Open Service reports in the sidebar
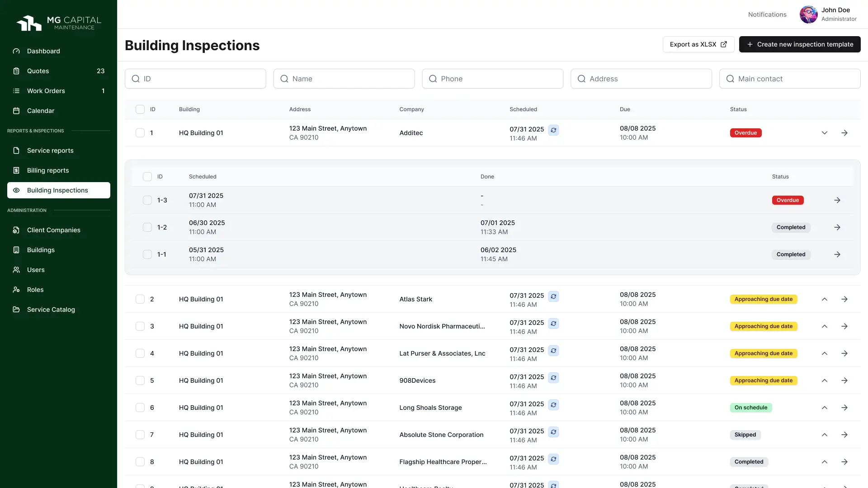Viewport: 868px width, 488px height. click(50, 150)
